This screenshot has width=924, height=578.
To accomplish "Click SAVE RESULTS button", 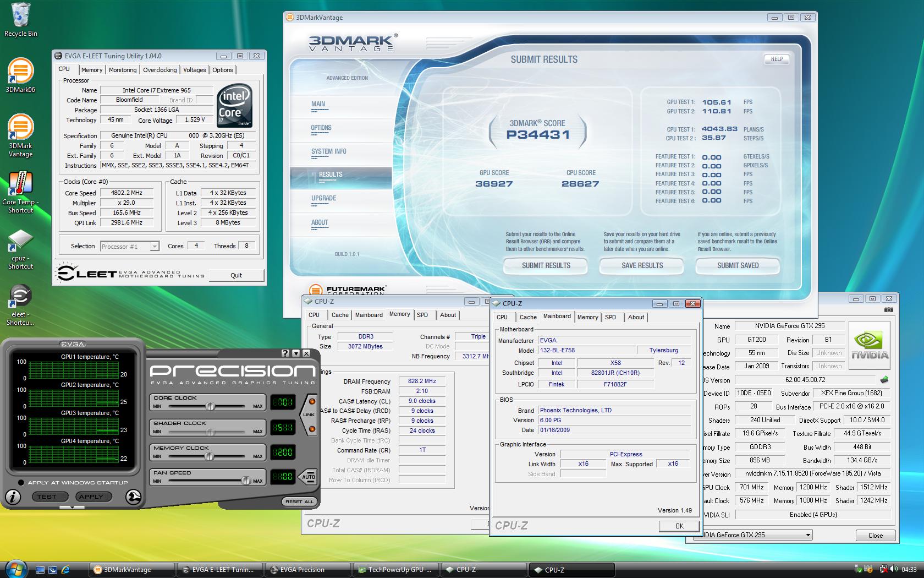I will tap(642, 266).
